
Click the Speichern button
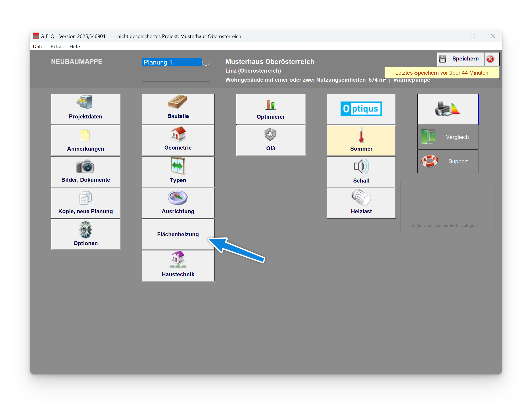[x=460, y=59]
